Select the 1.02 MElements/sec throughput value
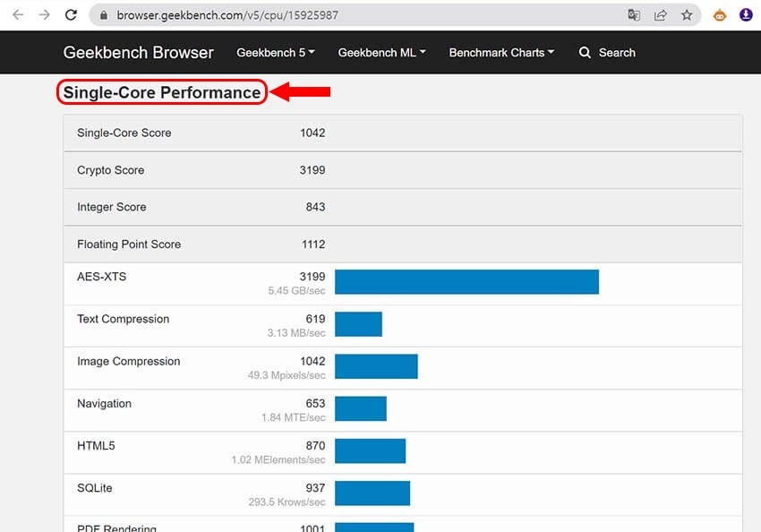 pyautogui.click(x=278, y=459)
